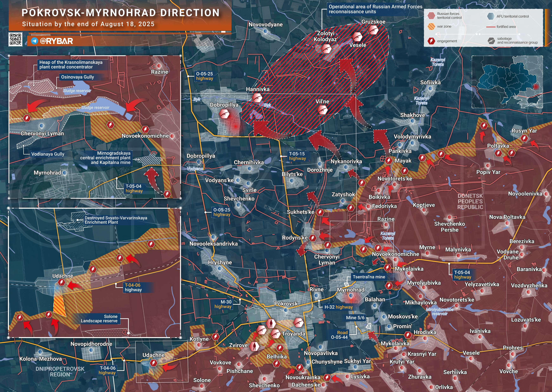
Task: Click the Mirolyubovskoe reservoir label
Action: click(x=440, y=312)
